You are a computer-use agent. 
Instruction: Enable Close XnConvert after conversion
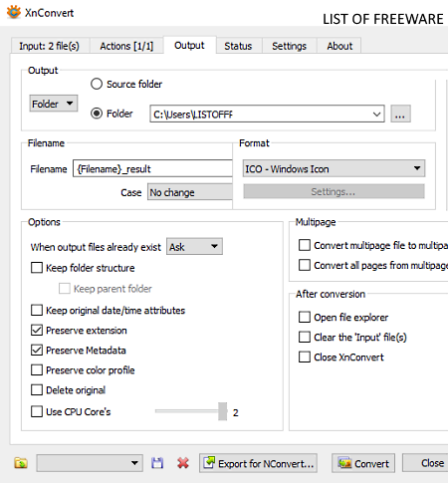(x=305, y=357)
